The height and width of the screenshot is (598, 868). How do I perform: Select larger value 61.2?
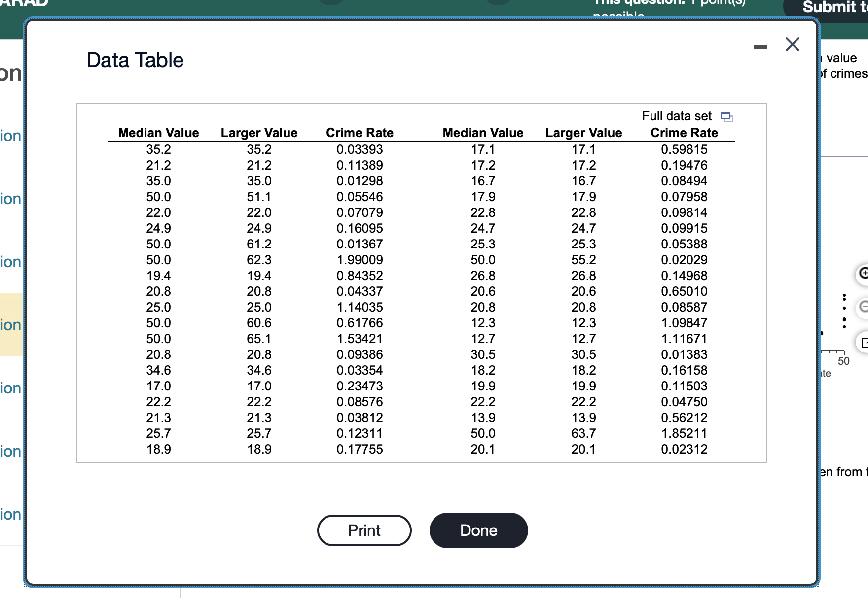coord(259,244)
